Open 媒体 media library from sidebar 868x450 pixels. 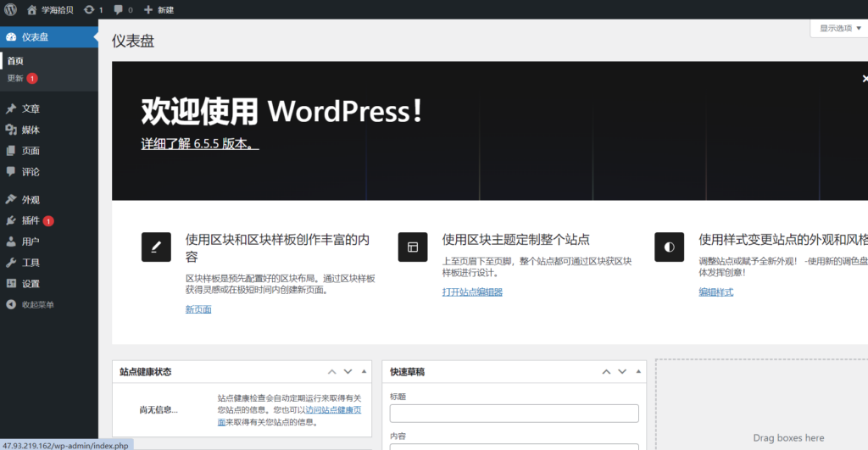31,130
